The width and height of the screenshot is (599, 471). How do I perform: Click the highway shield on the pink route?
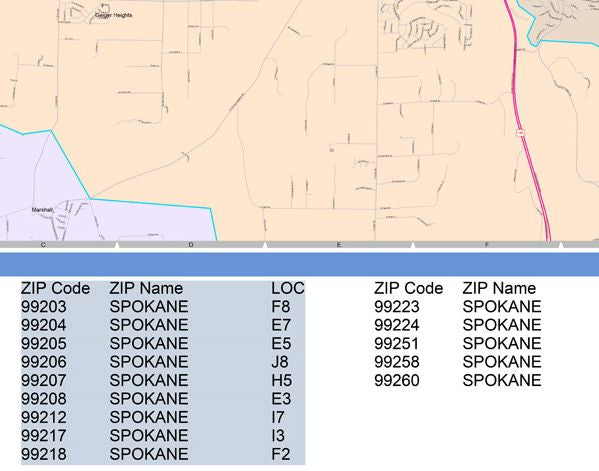point(520,133)
